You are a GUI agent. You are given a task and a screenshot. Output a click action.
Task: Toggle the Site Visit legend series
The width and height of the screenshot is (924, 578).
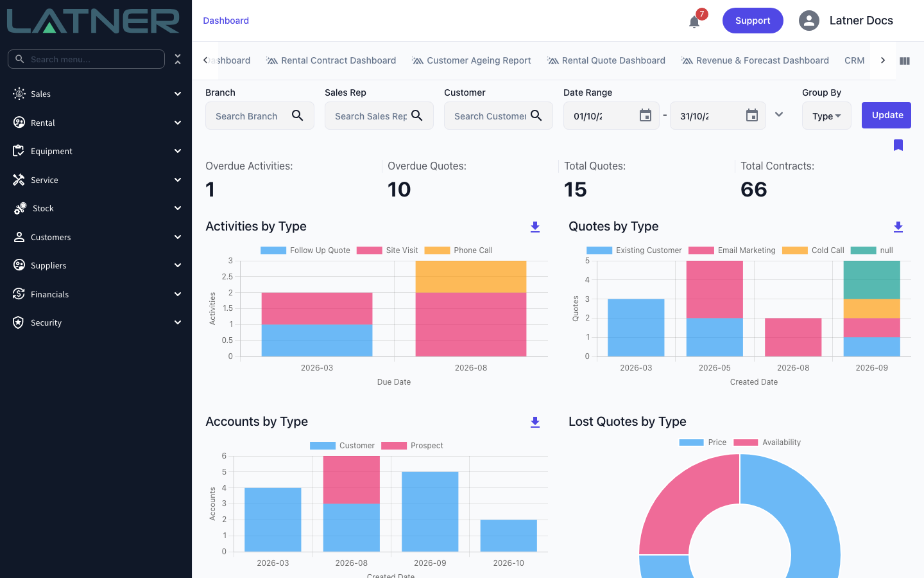click(388, 250)
